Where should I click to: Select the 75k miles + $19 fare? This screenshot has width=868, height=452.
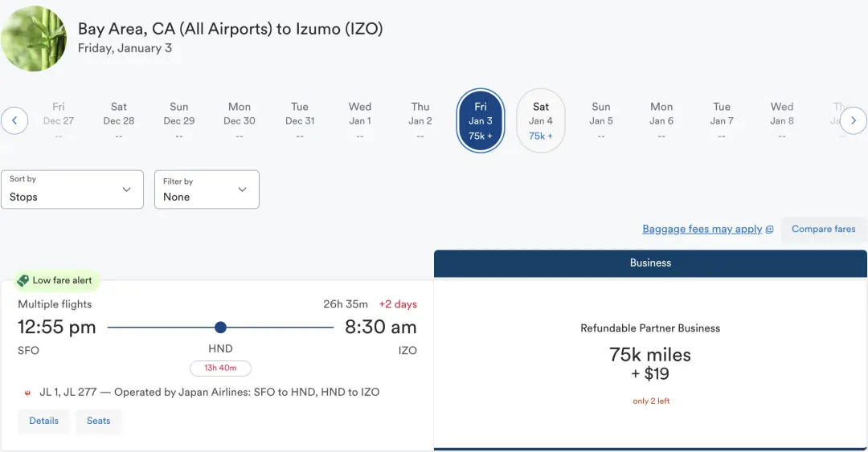pyautogui.click(x=650, y=364)
